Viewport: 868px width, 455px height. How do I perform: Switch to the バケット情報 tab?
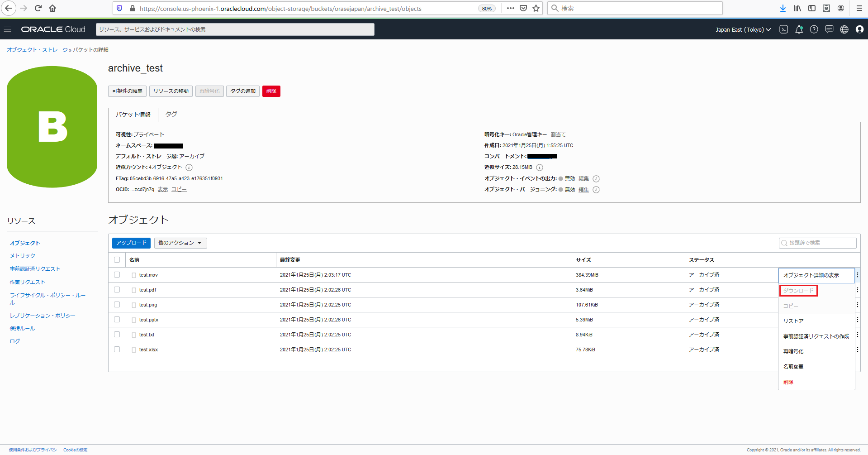click(133, 115)
